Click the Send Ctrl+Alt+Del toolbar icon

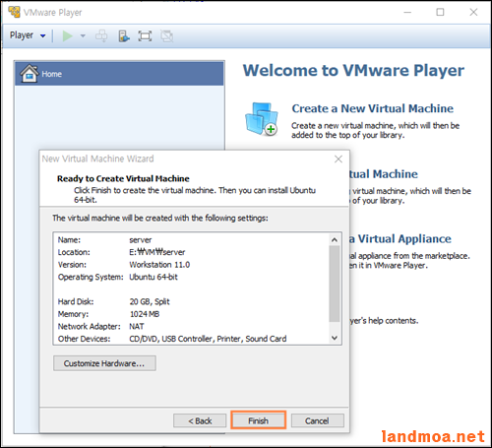pyautogui.click(x=101, y=35)
